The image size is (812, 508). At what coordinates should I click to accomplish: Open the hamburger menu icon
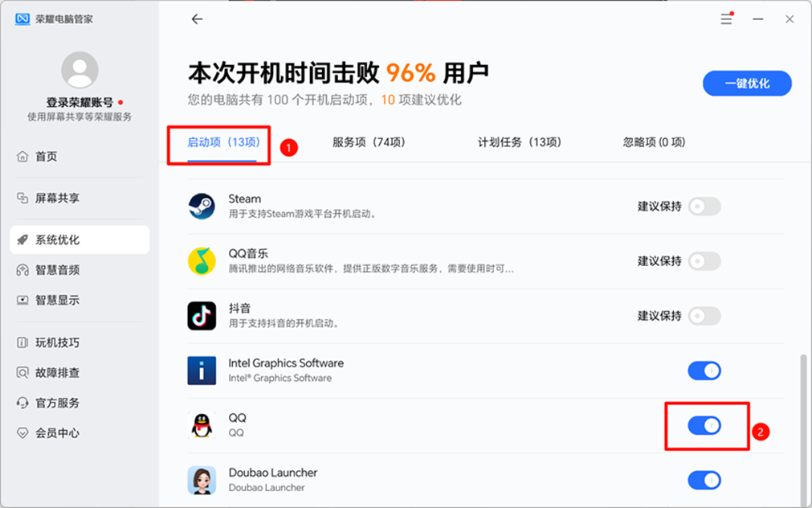(726, 19)
